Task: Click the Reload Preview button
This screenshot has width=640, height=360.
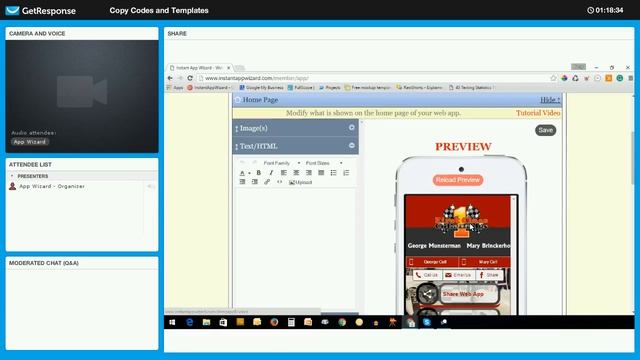Action: 458,180
